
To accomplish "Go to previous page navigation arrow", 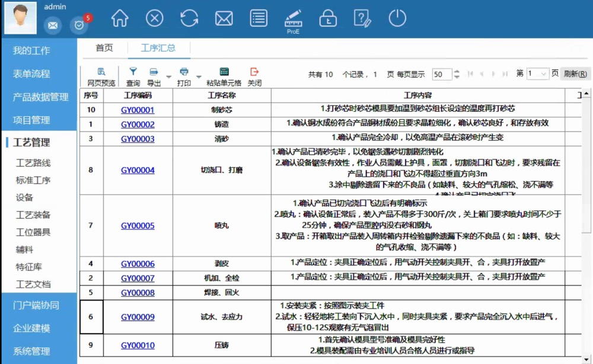I will [482, 74].
